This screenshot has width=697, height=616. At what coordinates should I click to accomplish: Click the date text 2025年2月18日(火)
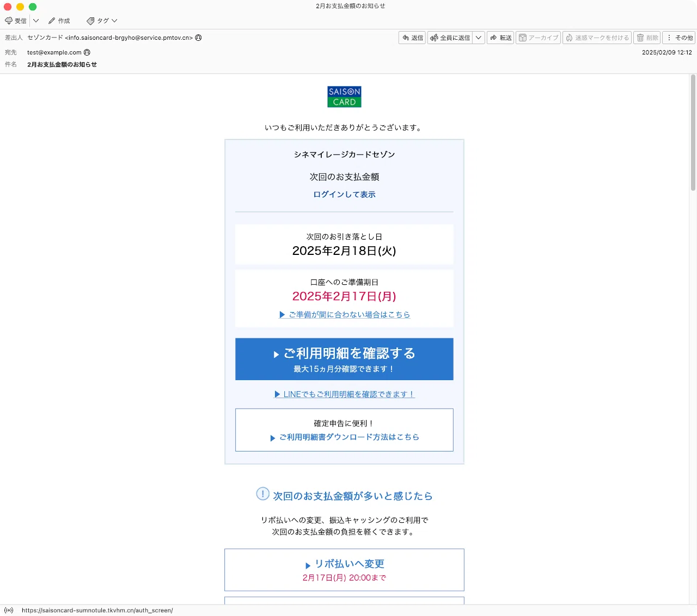tap(344, 251)
